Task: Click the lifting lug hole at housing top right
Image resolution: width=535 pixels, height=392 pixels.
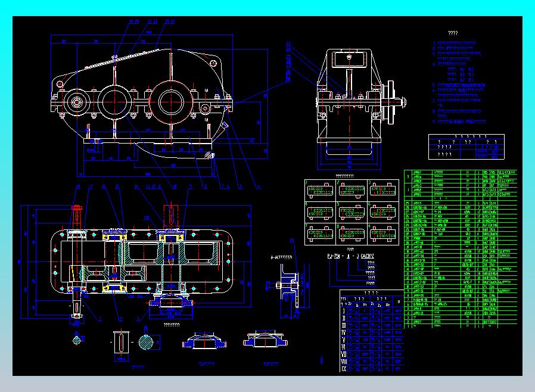Action: (214, 63)
